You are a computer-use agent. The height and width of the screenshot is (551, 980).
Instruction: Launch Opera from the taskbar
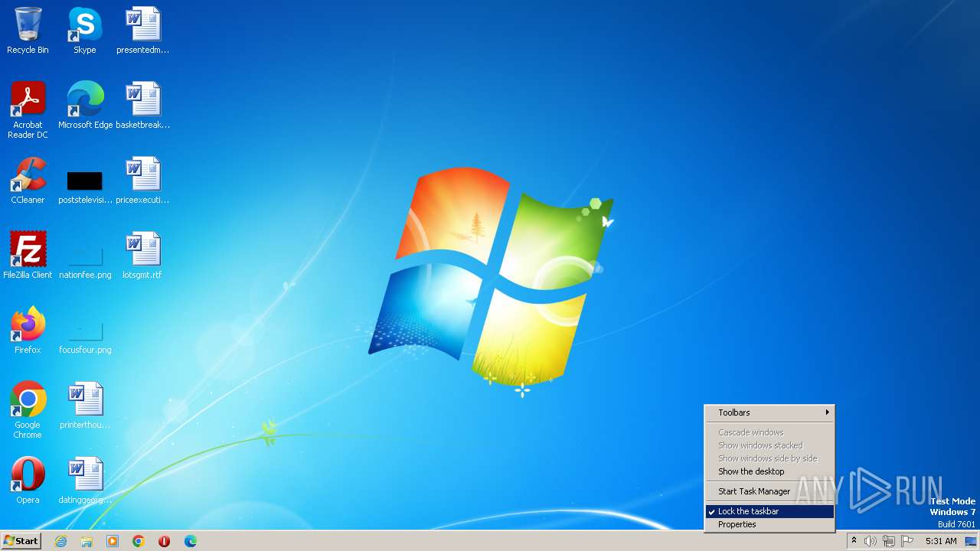(165, 541)
